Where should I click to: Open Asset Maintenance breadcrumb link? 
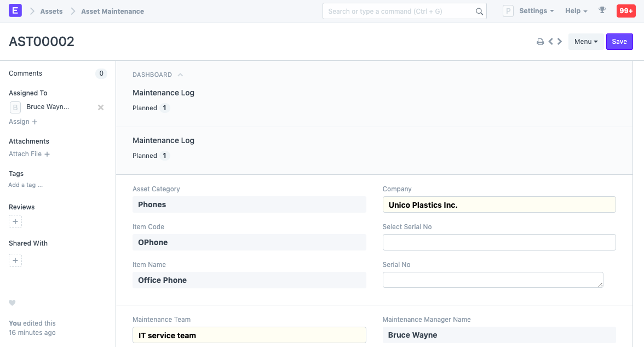point(112,11)
